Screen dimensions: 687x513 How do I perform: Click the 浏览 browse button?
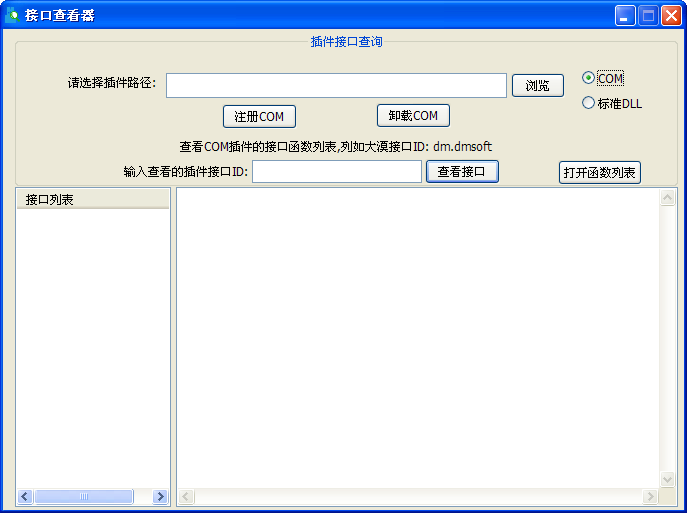(x=538, y=85)
